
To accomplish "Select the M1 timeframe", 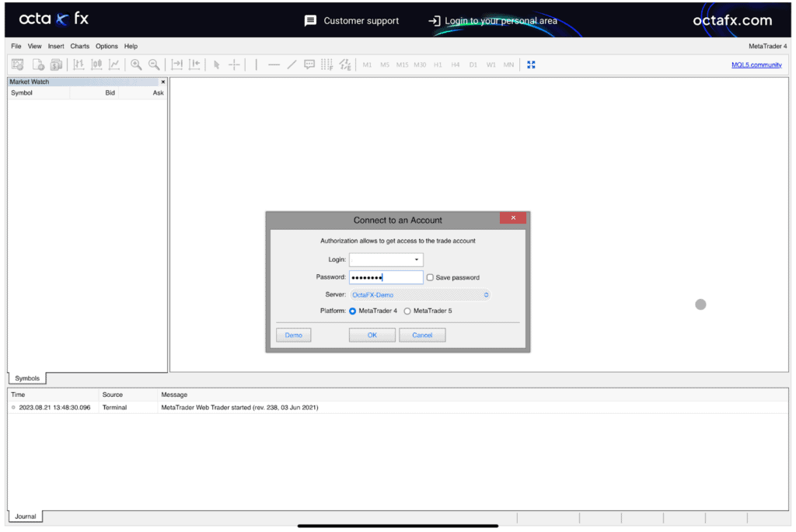I will (367, 65).
